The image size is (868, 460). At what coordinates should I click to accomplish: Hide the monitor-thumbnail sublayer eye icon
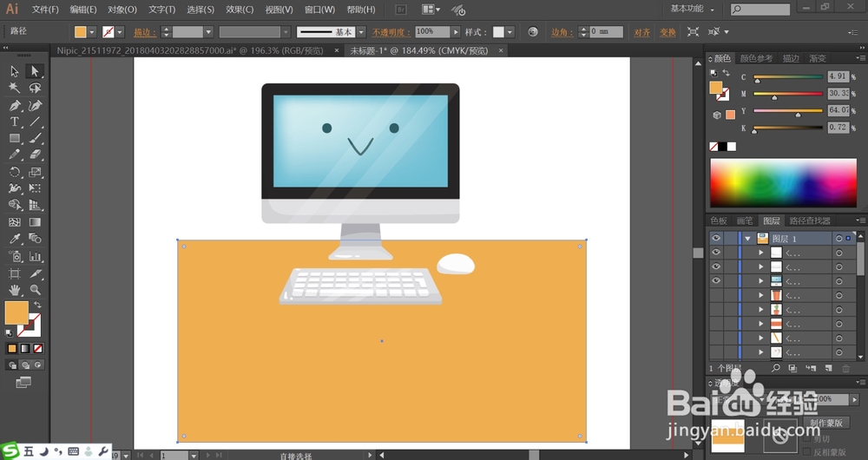[716, 280]
